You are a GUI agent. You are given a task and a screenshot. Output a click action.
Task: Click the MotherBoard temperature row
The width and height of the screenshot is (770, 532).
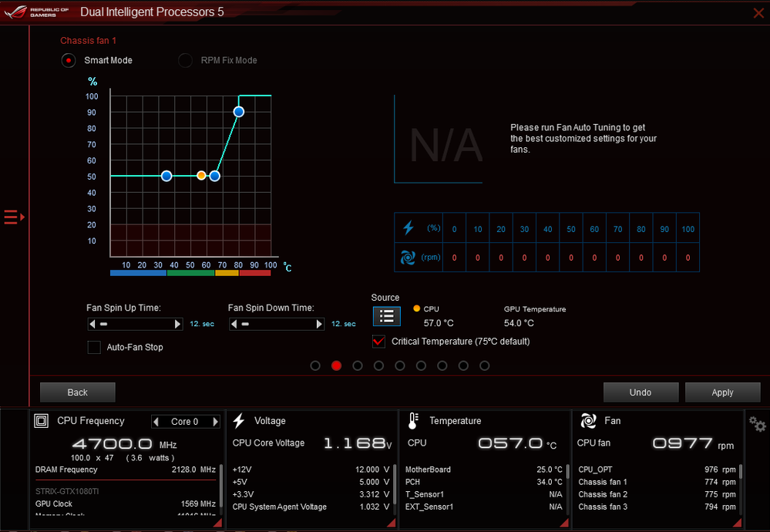pyautogui.click(x=483, y=470)
